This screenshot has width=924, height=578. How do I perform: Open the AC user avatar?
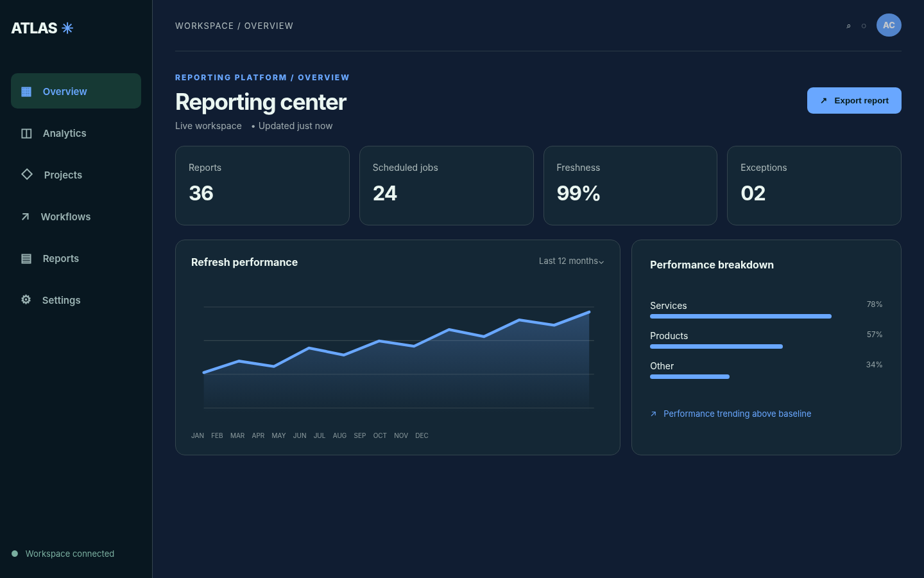click(x=889, y=25)
